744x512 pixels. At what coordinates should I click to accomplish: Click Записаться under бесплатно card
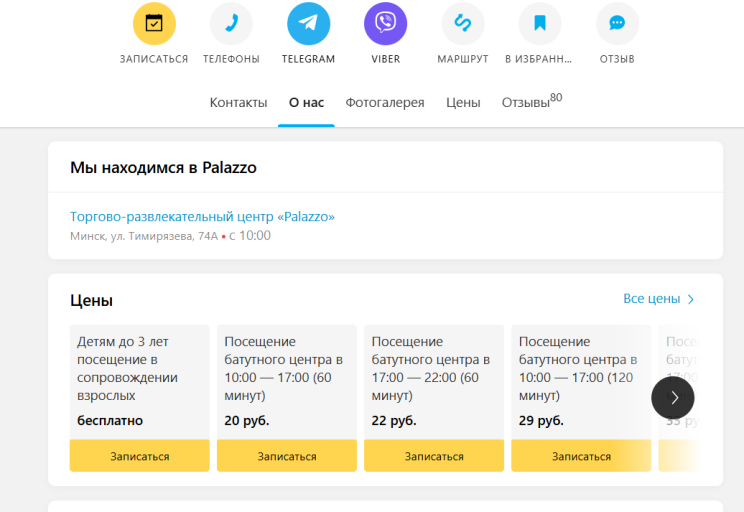pos(140,456)
